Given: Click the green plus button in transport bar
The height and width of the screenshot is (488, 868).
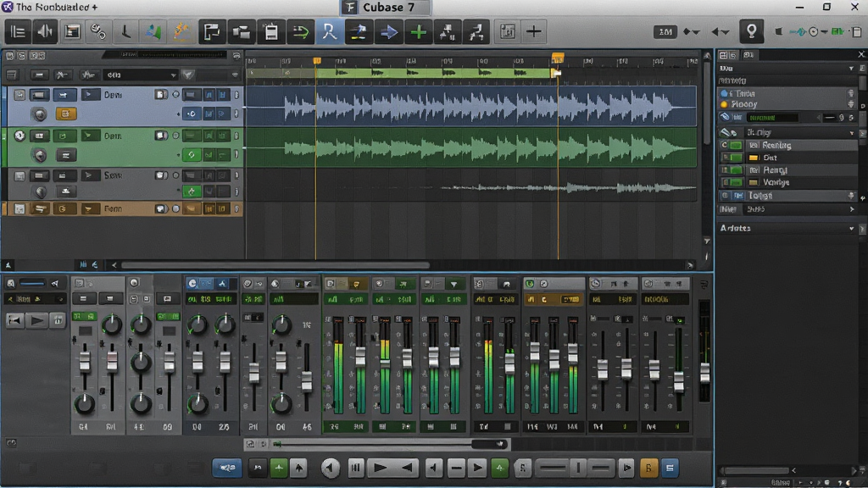Looking at the screenshot, I should [x=278, y=468].
